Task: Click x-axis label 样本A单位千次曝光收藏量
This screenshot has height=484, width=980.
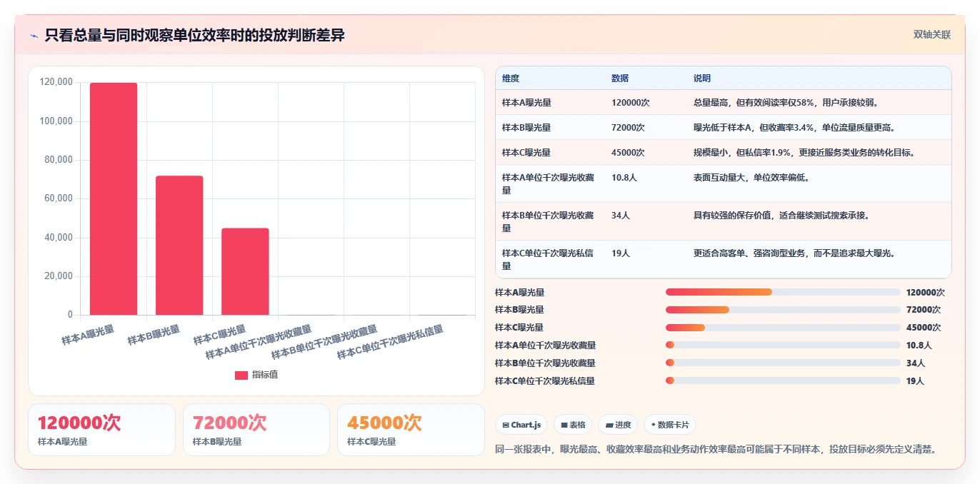Action: pos(259,342)
